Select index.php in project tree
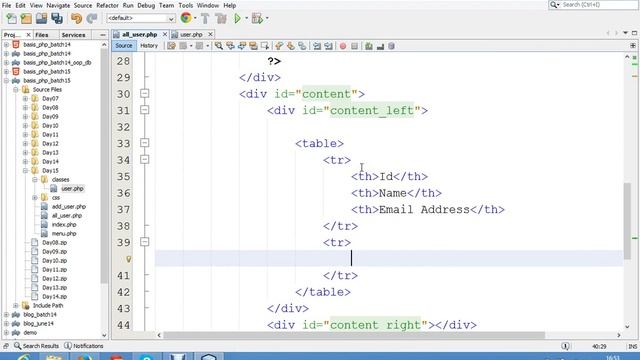 [64, 224]
